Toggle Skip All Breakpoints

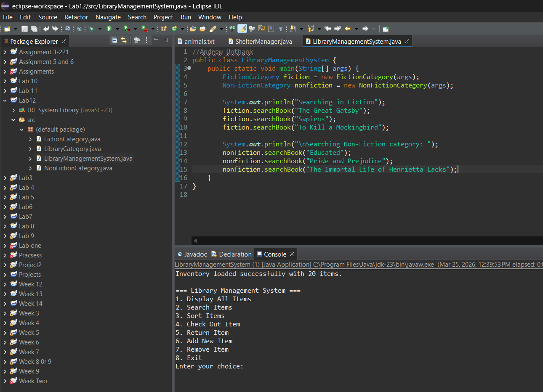point(79,29)
